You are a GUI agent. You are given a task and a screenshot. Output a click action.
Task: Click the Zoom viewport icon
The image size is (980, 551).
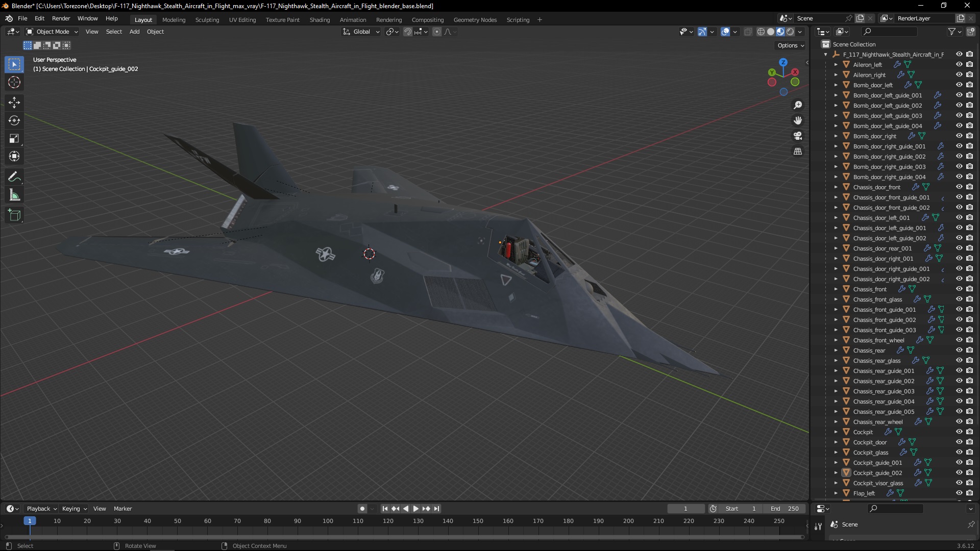798,105
